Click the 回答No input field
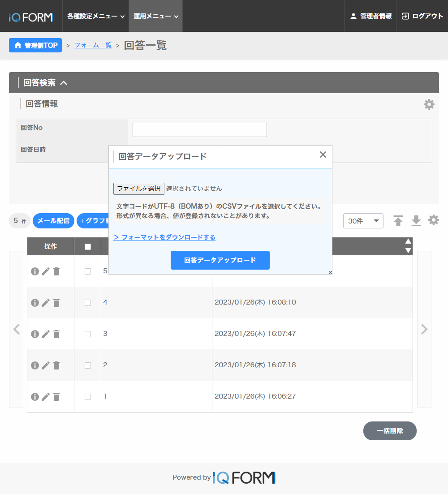Screen dimensions: 448x494 pos(200,130)
